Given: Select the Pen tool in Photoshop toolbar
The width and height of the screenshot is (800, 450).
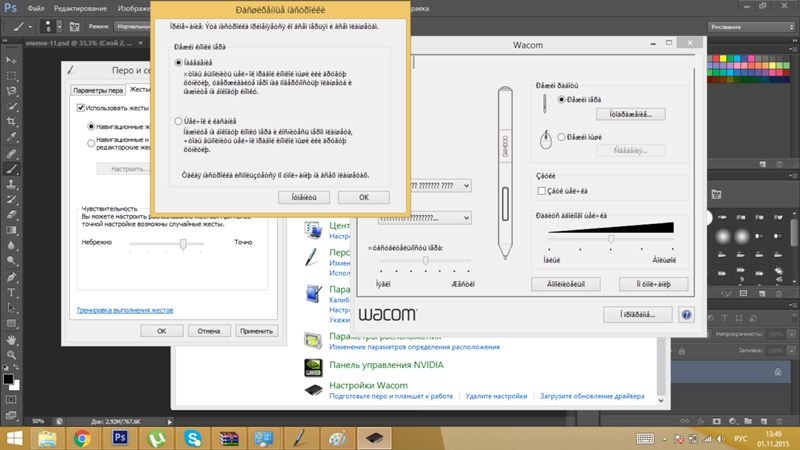Looking at the screenshot, I should pyautogui.click(x=11, y=277).
